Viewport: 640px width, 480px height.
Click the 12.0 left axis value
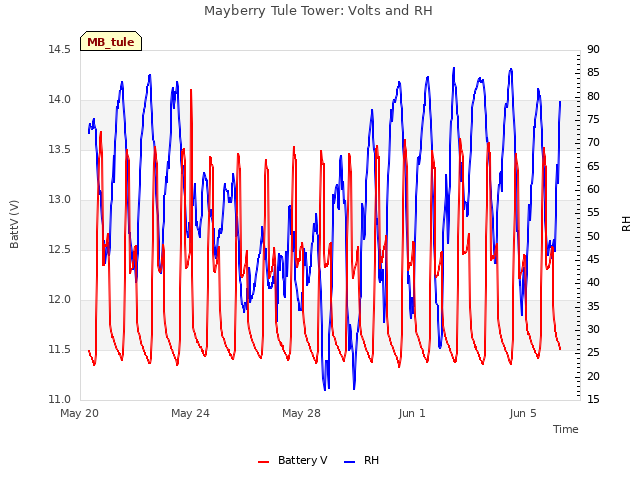point(59,300)
